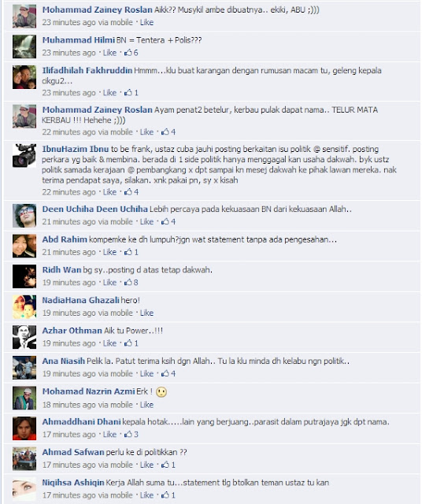Open Ahmad Safwan's profile name link
Viewport: 422px width, 504px height.
73,452
